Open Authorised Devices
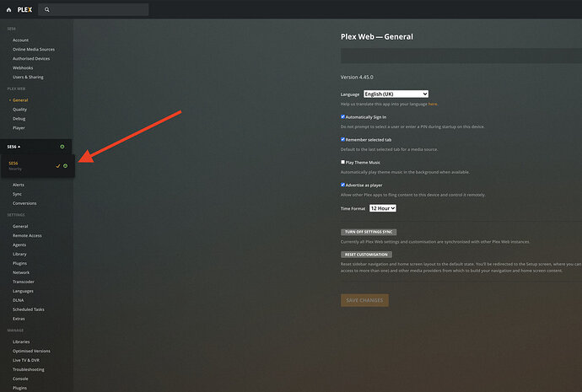The width and height of the screenshot is (582, 392). pos(31,59)
